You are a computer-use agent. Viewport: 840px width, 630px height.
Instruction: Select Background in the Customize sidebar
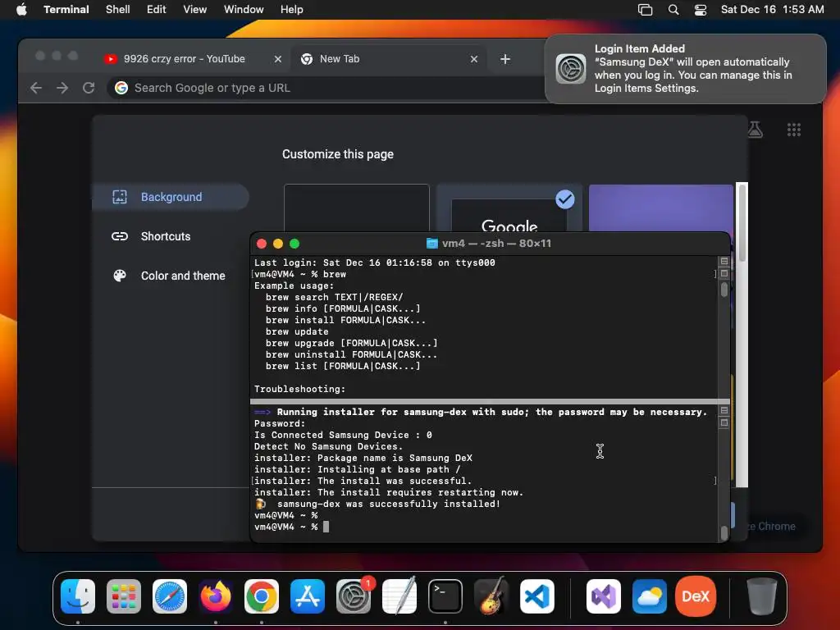(x=171, y=197)
